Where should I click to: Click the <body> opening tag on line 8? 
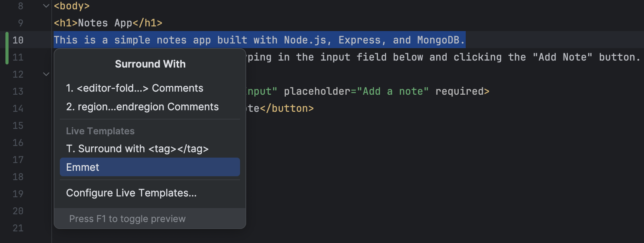pyautogui.click(x=71, y=6)
